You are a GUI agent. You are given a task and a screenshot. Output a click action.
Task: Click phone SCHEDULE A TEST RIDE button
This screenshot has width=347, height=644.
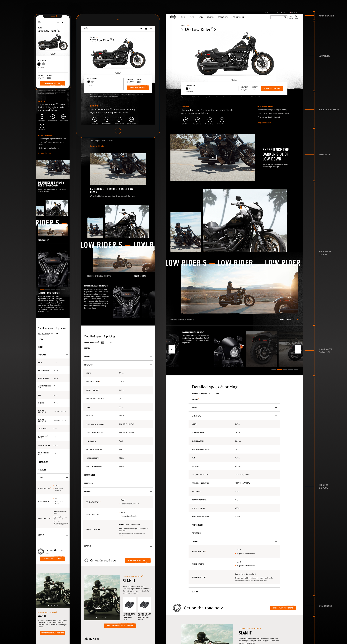[52, 558]
